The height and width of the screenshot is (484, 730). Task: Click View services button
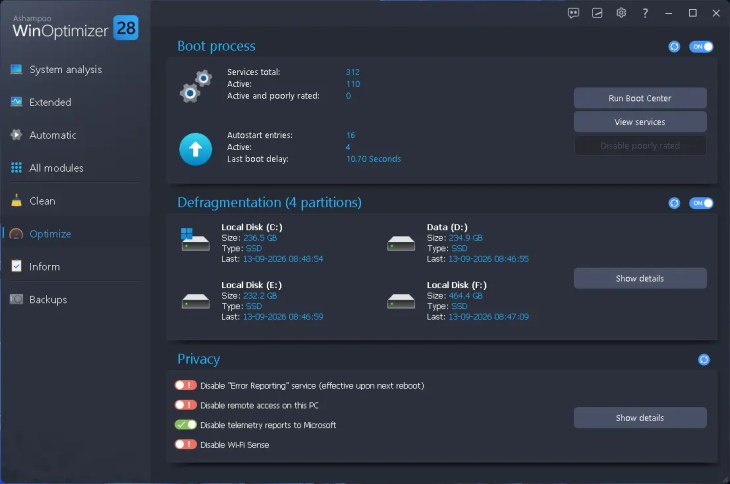tap(640, 122)
